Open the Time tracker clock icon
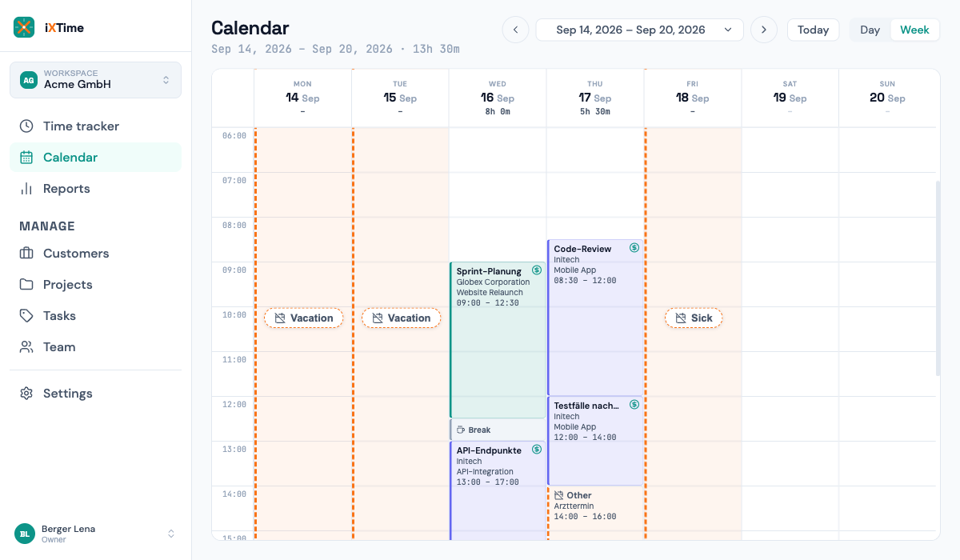This screenshot has height=560, width=960. 26,126
